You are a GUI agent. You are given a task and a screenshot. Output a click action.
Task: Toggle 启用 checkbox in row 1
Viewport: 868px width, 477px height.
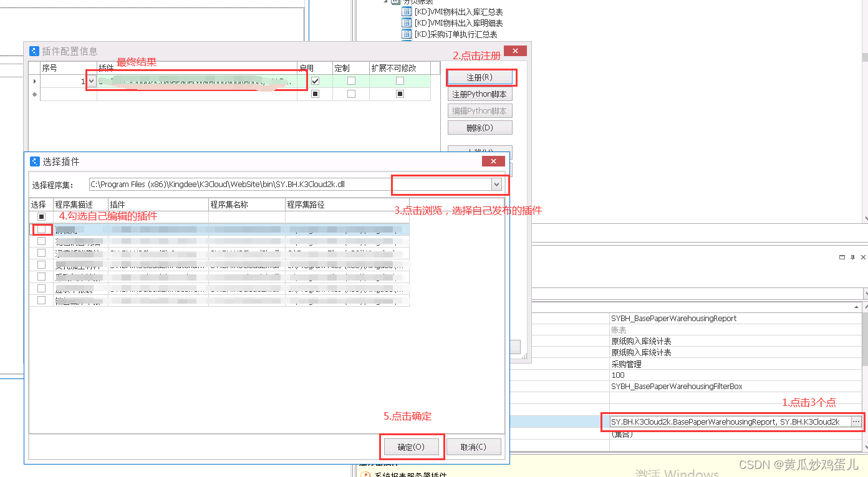[x=315, y=81]
